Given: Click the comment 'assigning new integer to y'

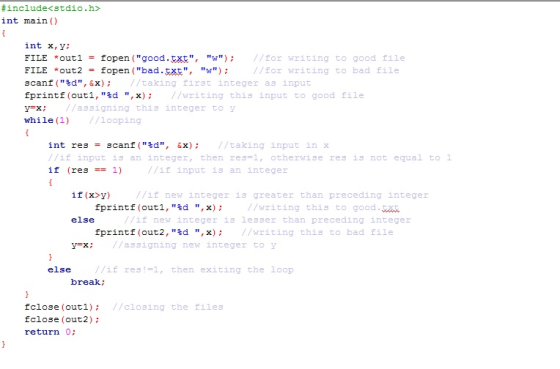Looking at the screenshot, I should 195,245.
